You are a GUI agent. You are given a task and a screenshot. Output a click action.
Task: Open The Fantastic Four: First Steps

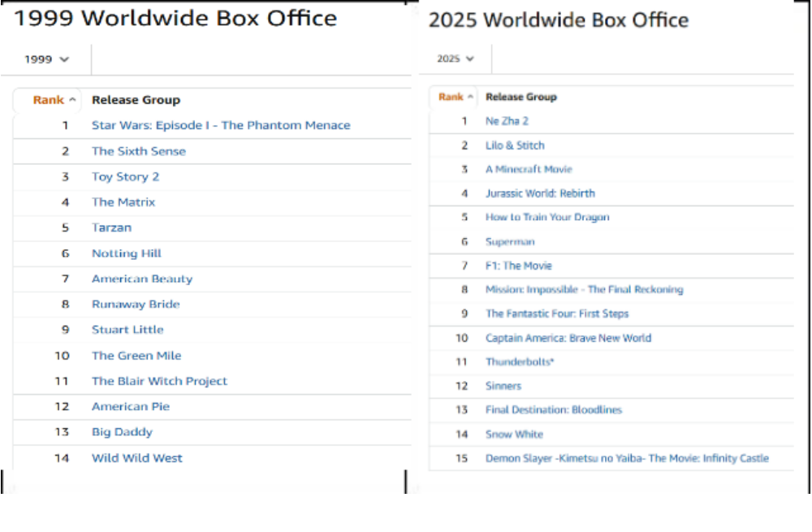(x=557, y=314)
